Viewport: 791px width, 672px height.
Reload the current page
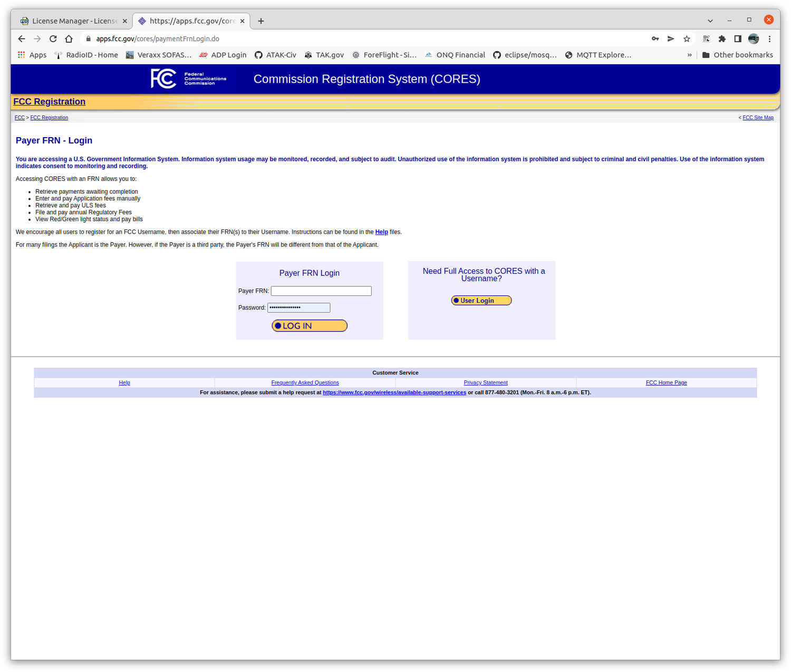(x=53, y=39)
